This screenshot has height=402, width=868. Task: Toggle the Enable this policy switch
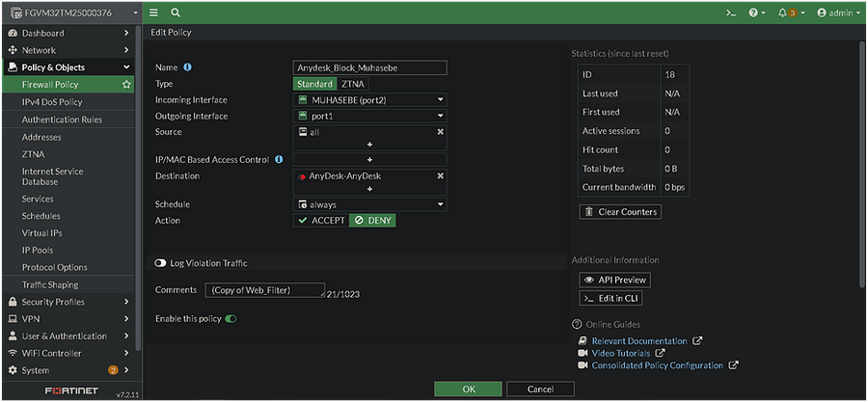pyautogui.click(x=231, y=319)
